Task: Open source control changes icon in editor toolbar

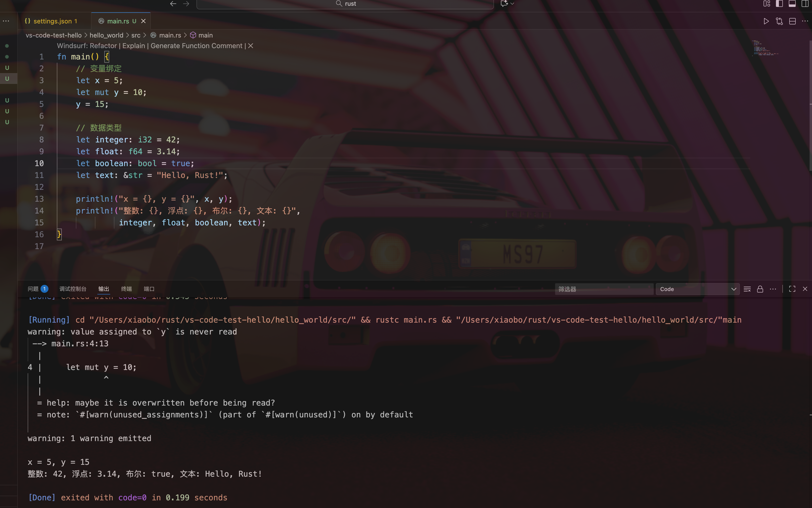Action: 779,21
